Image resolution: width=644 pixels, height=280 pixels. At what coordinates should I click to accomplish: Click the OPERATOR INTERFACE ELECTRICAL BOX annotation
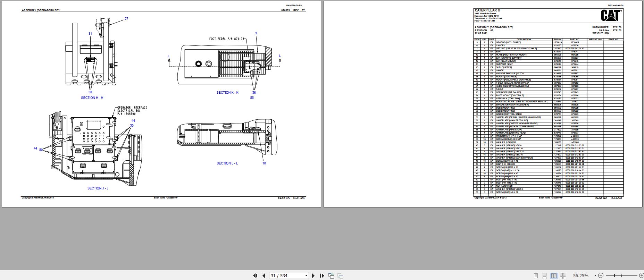(x=132, y=110)
